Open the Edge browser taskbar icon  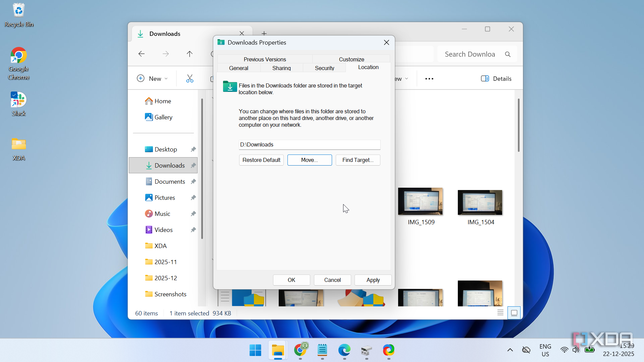click(x=344, y=350)
